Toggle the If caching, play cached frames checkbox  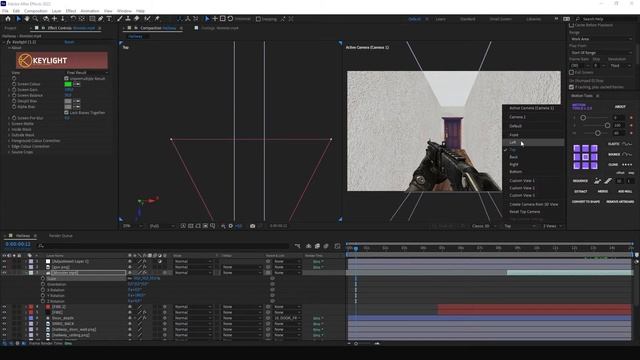[571, 87]
